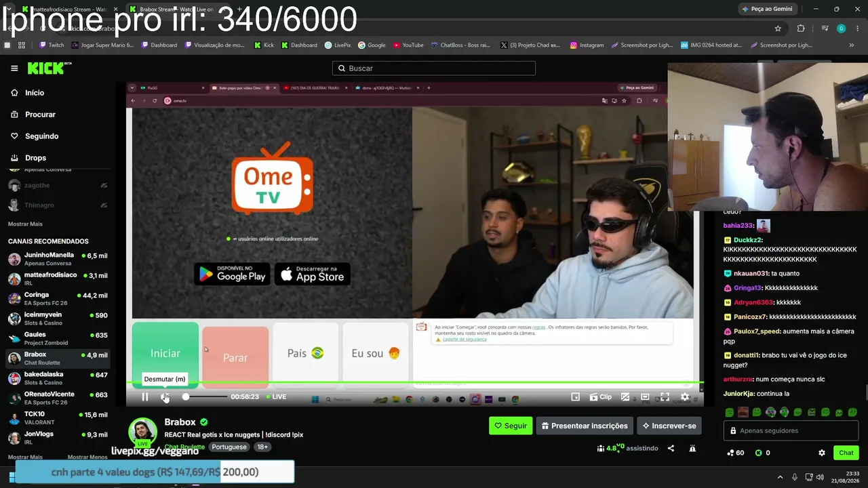This screenshot has height=488, width=868.
Task: Open bakedalaska recommended channel
Action: pyautogui.click(x=58, y=378)
